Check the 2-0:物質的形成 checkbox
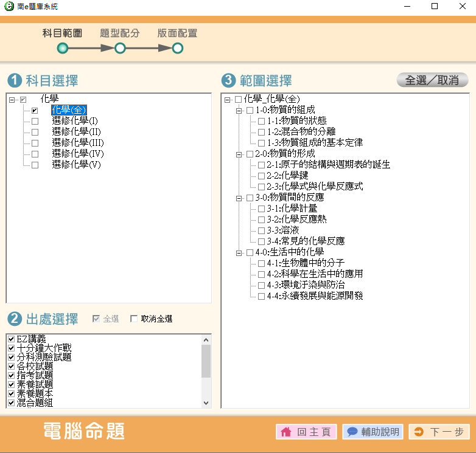 [250, 154]
